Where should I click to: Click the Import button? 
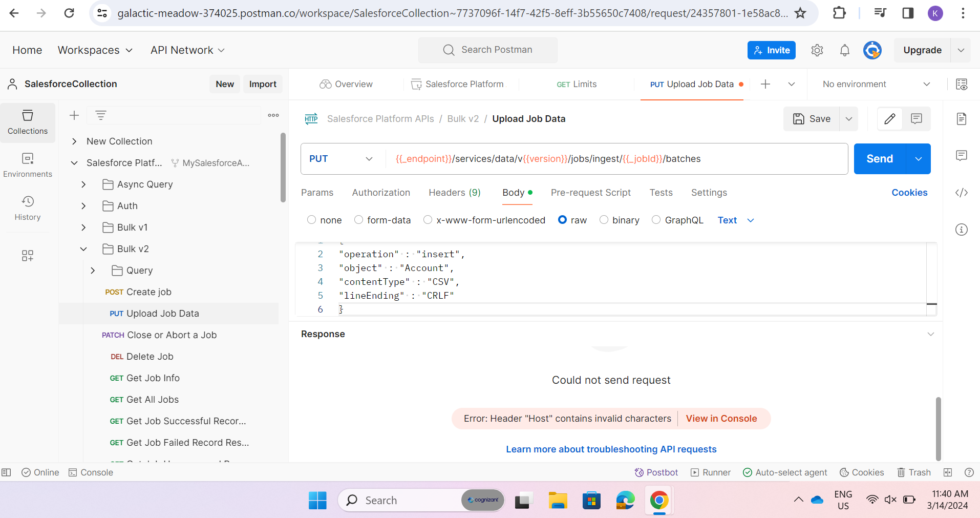pos(263,84)
